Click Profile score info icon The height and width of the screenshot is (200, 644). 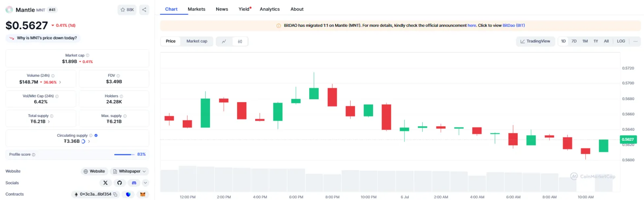tap(33, 155)
